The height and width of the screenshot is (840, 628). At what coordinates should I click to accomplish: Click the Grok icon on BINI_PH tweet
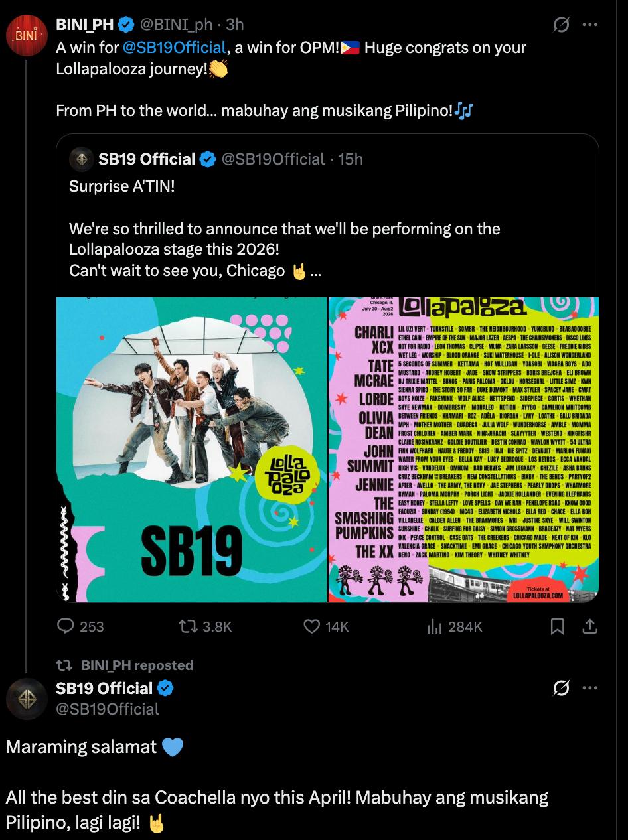(x=561, y=25)
